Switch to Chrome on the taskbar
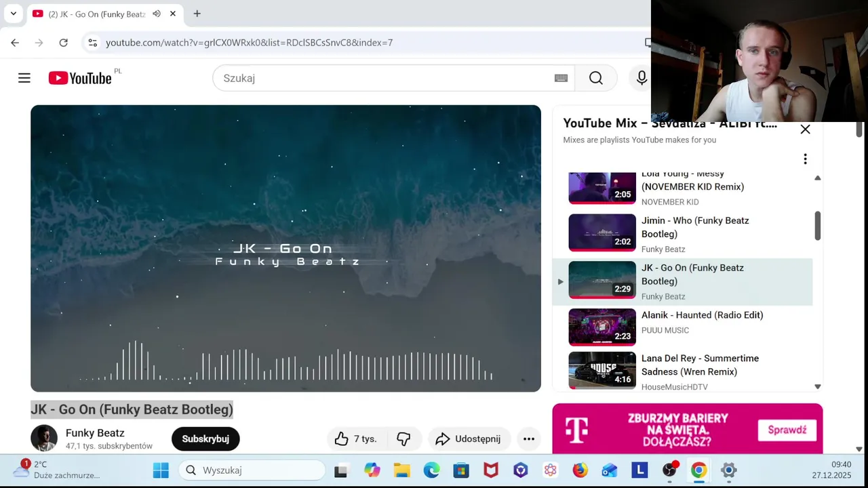The width and height of the screenshot is (868, 488). click(x=699, y=470)
